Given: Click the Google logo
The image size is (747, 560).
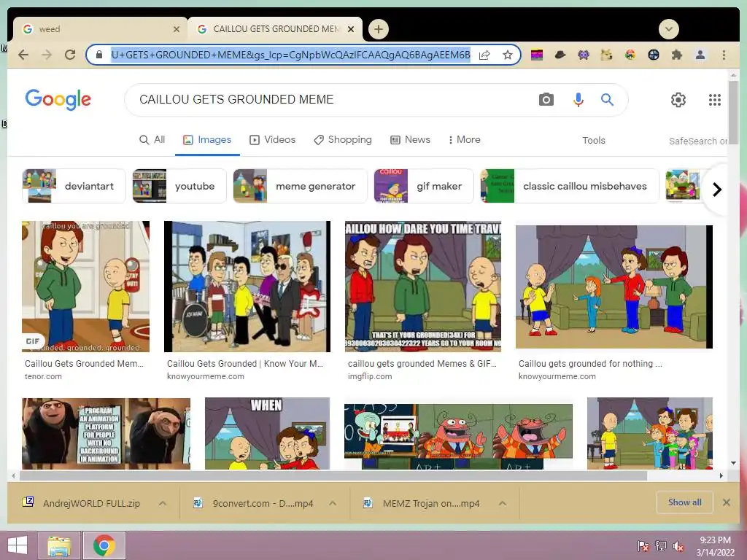Looking at the screenshot, I should (x=58, y=99).
